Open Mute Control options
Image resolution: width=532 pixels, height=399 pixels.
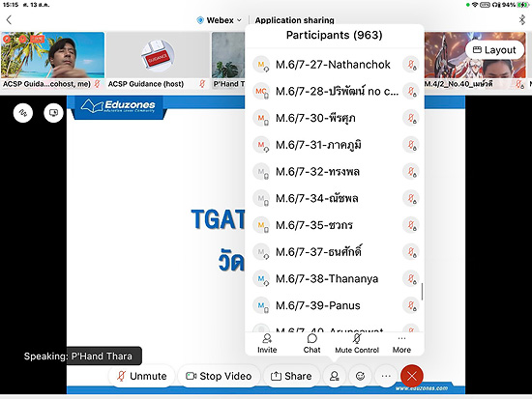tap(357, 343)
